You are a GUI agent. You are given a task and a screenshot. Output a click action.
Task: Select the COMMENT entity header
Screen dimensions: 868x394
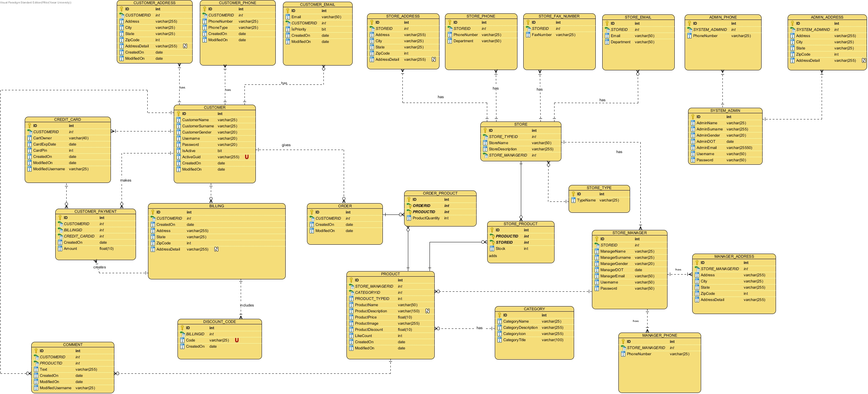pos(73,345)
